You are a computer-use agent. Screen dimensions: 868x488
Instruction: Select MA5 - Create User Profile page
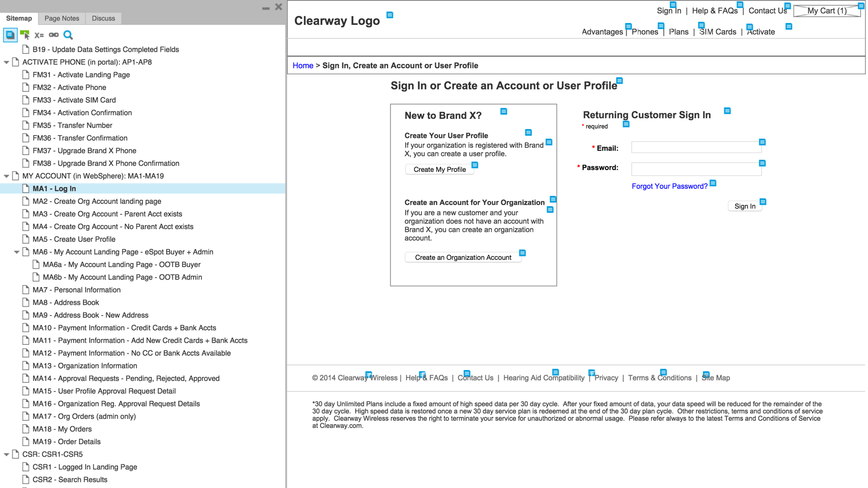[74, 239]
